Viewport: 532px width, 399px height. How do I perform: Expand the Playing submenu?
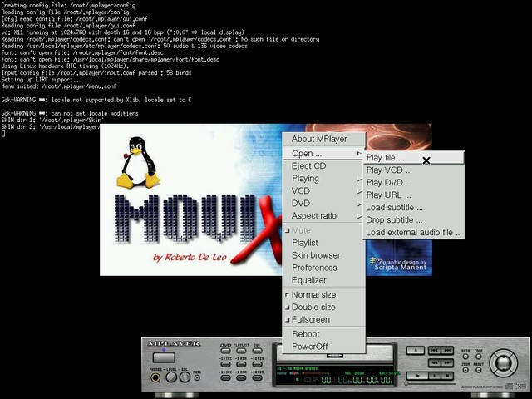[323, 179]
